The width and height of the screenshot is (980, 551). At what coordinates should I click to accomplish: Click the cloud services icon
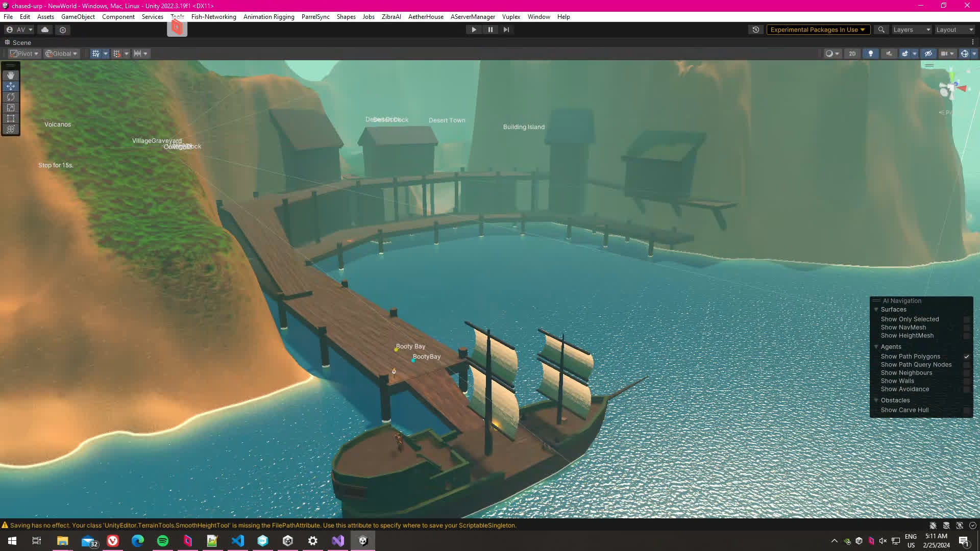tap(45, 30)
